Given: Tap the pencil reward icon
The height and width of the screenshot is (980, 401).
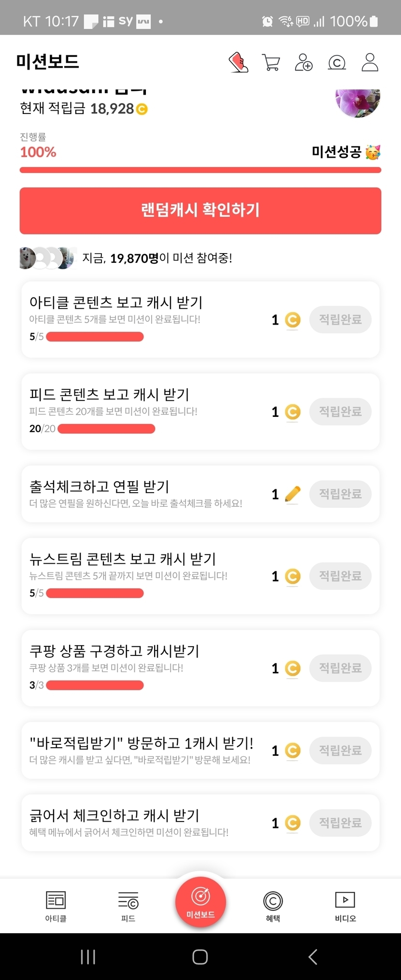Looking at the screenshot, I should tap(292, 494).
